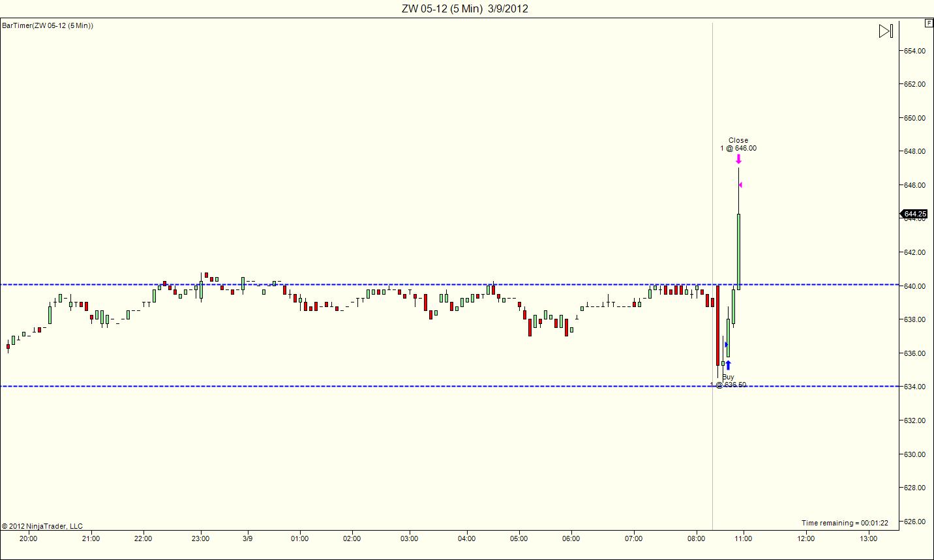The width and height of the screenshot is (934, 560).
Task: Click 06:00 on the time axis
Action: [x=571, y=538]
